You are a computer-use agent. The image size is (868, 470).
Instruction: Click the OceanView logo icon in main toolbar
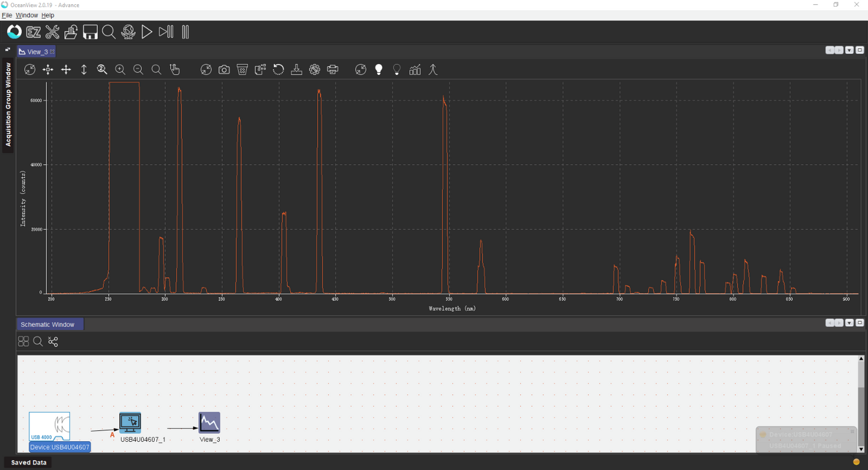(x=14, y=32)
